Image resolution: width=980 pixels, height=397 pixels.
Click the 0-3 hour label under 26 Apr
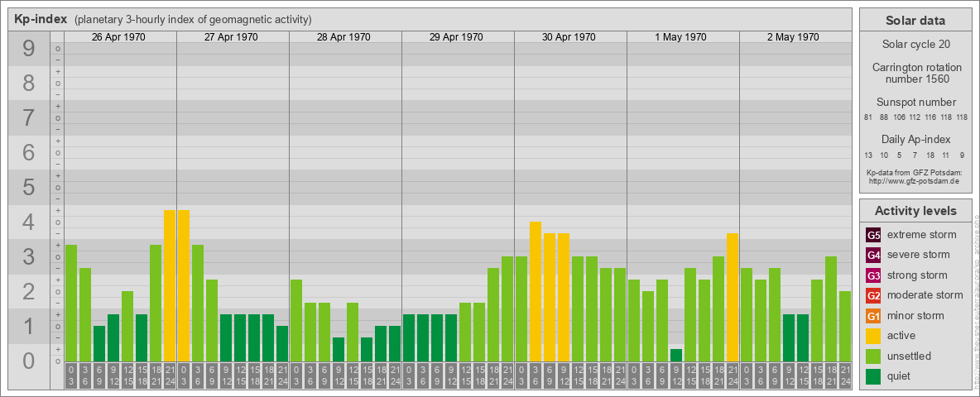[71, 376]
